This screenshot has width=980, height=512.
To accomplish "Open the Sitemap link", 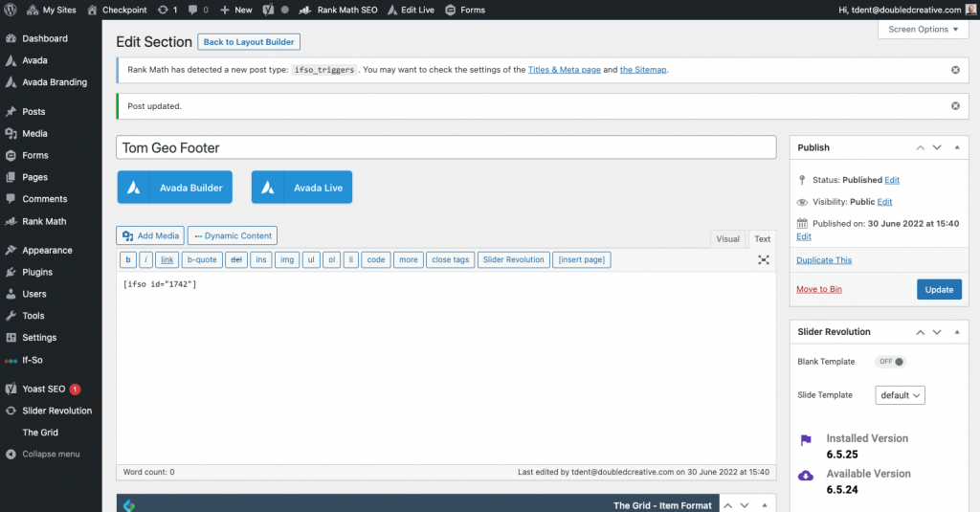I will (x=642, y=70).
